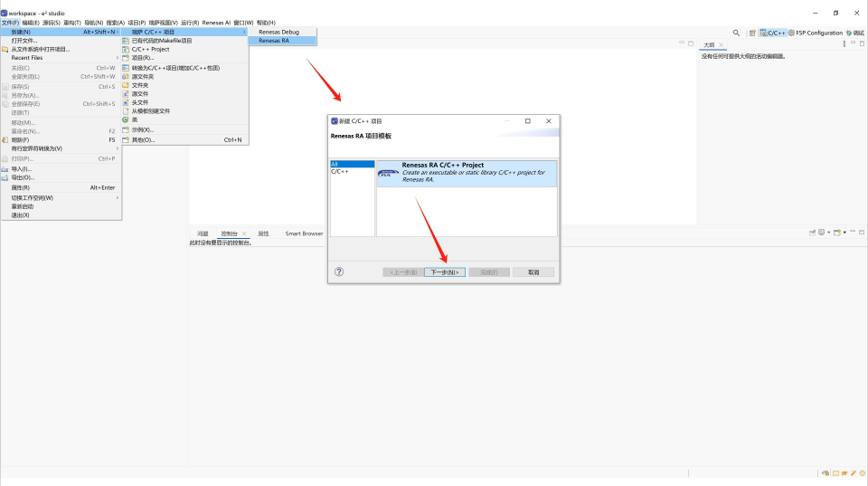Screen dimensions: 868x486
Task: Expand the Recent Files submenu
Action: [118, 58]
